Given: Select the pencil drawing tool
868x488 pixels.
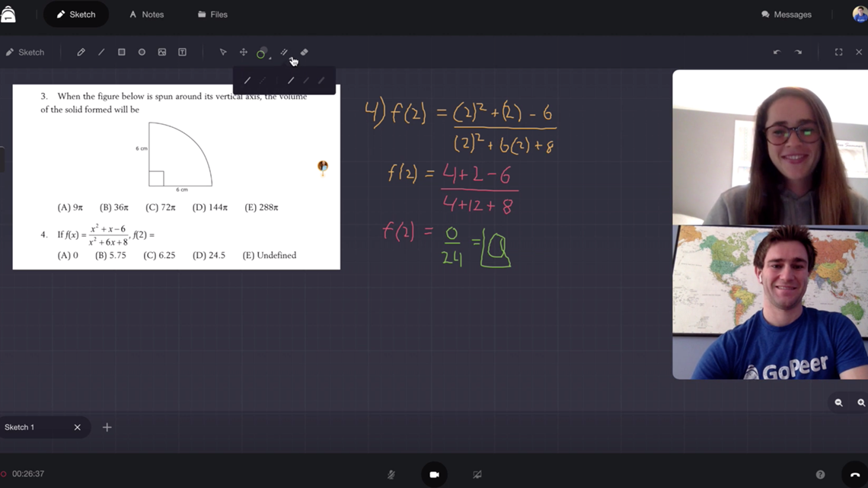Looking at the screenshot, I should [x=81, y=53].
